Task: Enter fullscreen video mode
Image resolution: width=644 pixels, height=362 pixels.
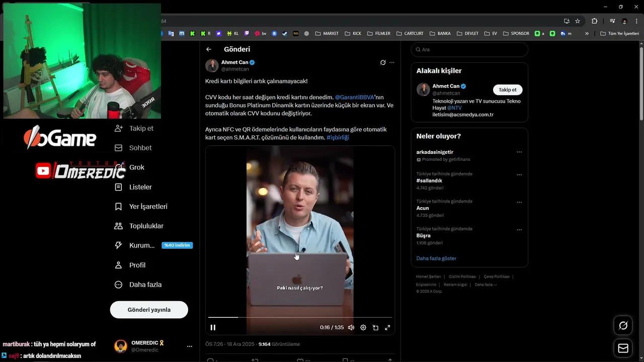Action: click(x=387, y=327)
